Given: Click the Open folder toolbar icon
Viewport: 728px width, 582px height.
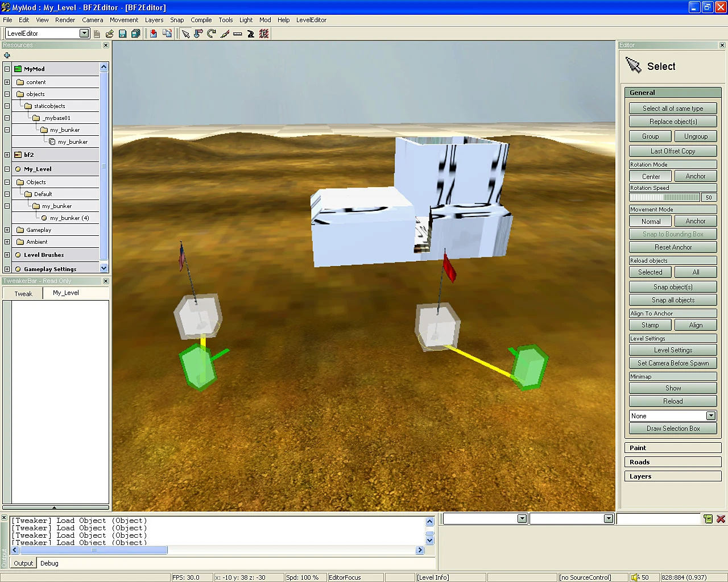Looking at the screenshot, I should (x=110, y=34).
